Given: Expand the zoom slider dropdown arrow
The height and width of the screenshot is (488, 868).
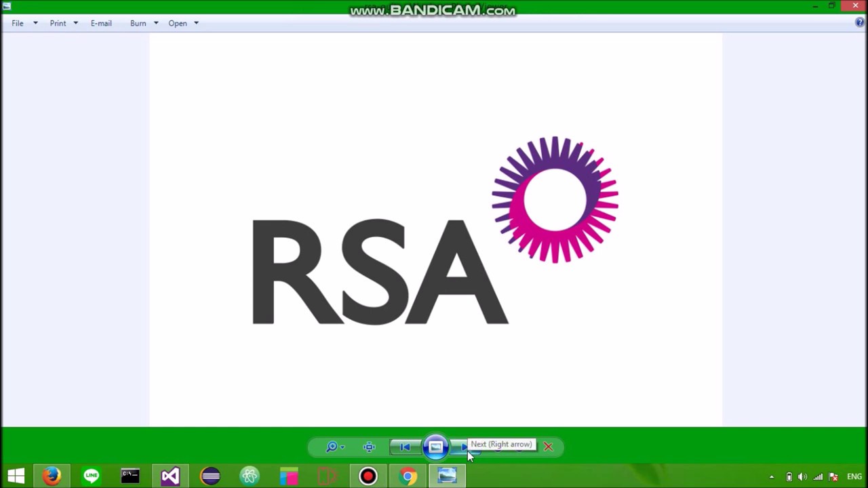Looking at the screenshot, I should coord(342,447).
